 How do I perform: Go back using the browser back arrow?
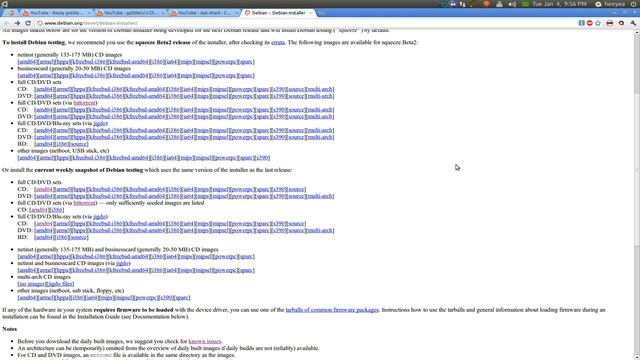[6, 23]
